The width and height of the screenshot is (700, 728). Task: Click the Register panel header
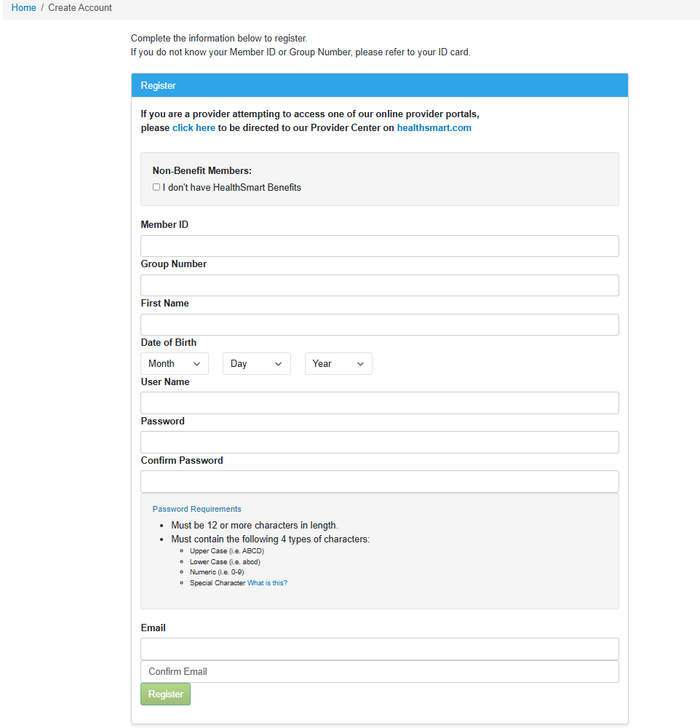379,85
